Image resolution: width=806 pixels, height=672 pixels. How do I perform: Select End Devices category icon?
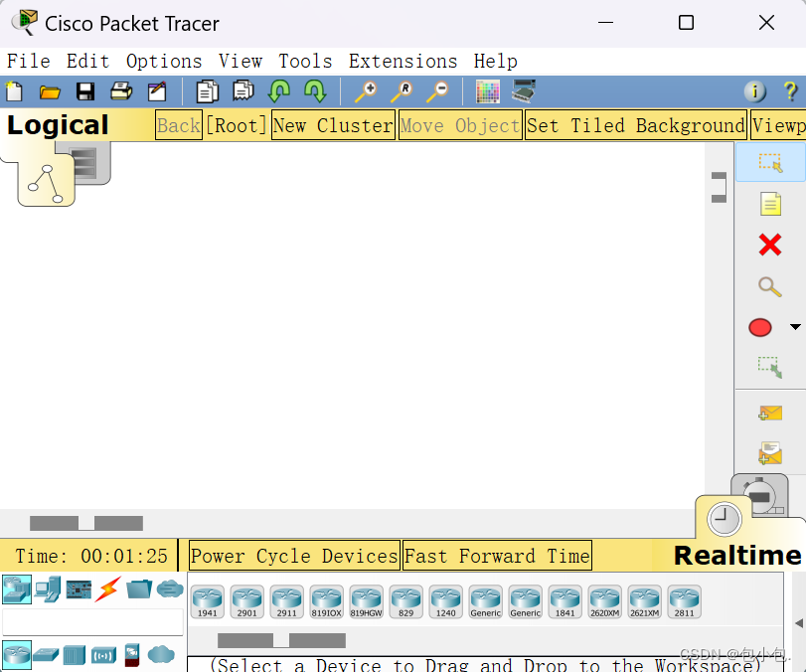pyautogui.click(x=48, y=589)
